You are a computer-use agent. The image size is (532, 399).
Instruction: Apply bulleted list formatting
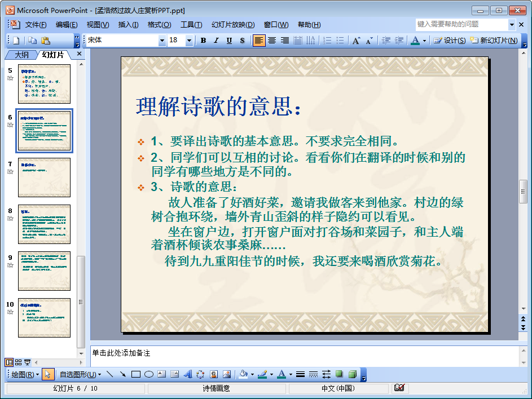pos(340,41)
